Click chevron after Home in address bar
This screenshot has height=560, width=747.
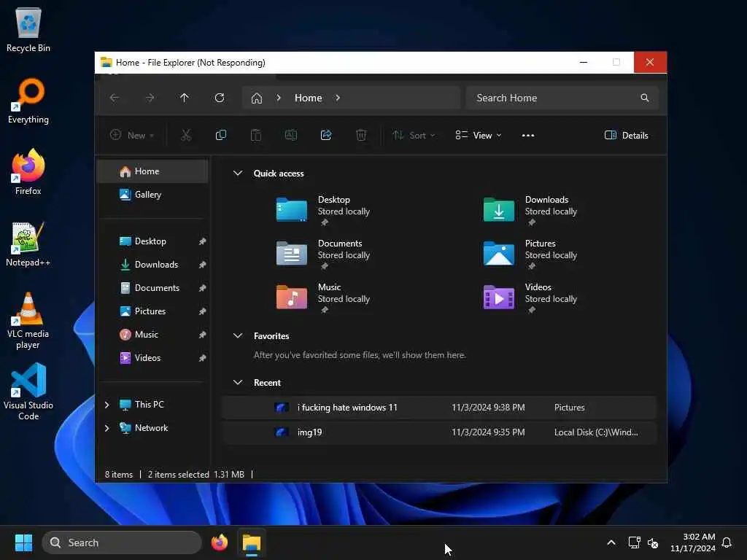[x=338, y=98]
